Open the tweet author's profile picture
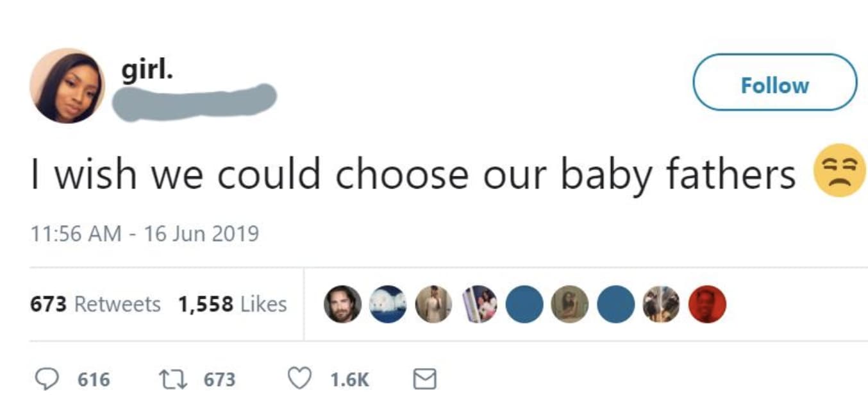The image size is (868, 404). [67, 85]
